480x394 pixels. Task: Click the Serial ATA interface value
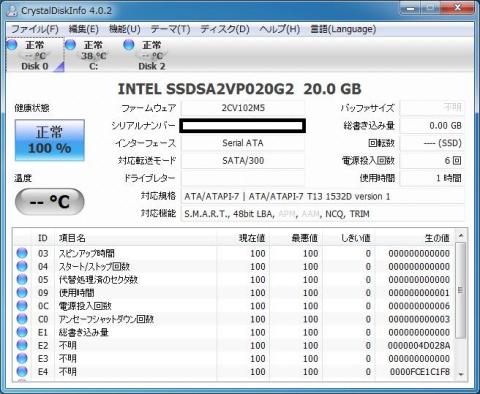pos(243,143)
